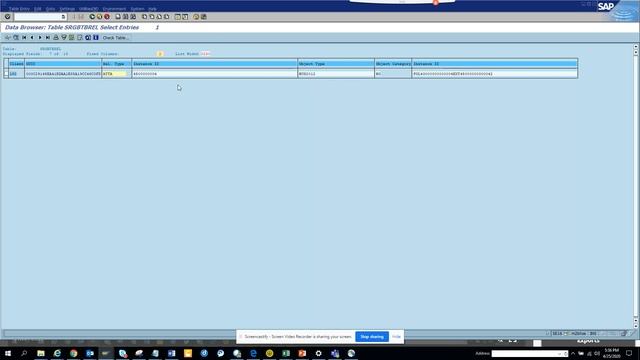Click printer icon in the application toolbar
The image size is (640, 360).
click(x=56, y=38)
